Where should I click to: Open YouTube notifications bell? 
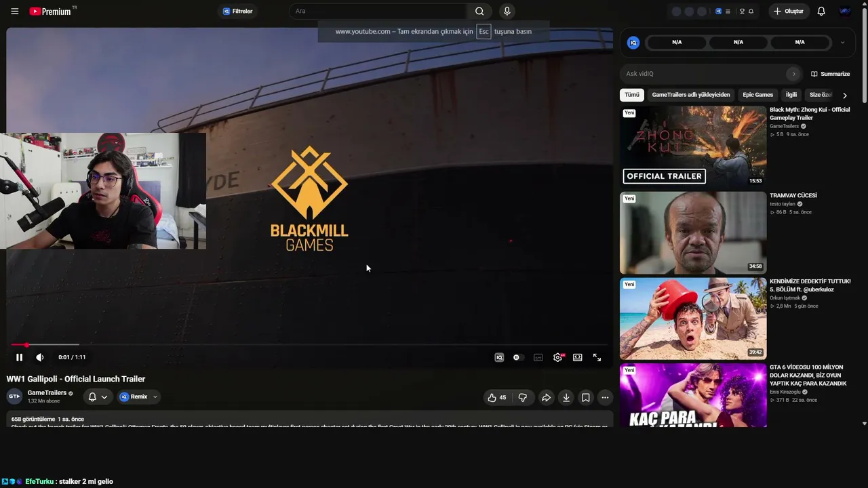821,12
